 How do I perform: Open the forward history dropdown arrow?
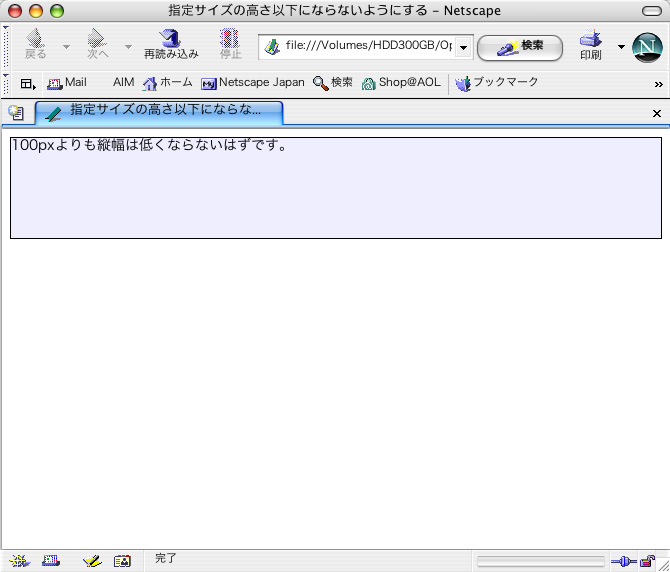click(128, 46)
